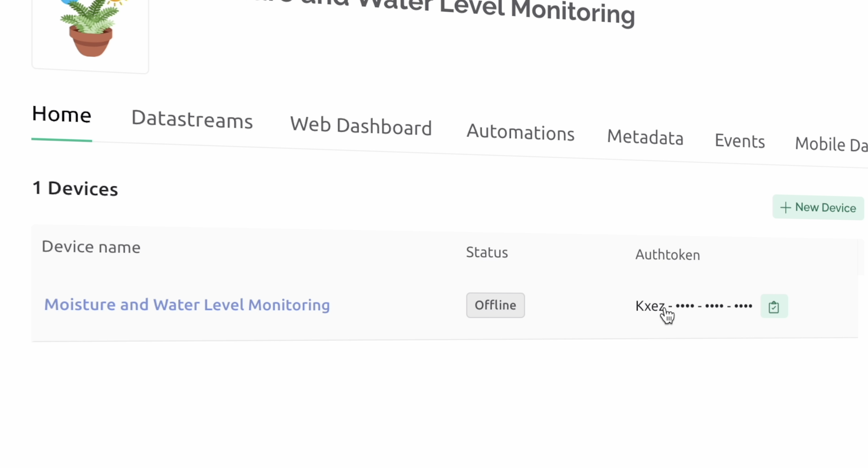Image resolution: width=868 pixels, height=468 pixels.
Task: Open the Datastreams tab
Action: pyautogui.click(x=192, y=121)
